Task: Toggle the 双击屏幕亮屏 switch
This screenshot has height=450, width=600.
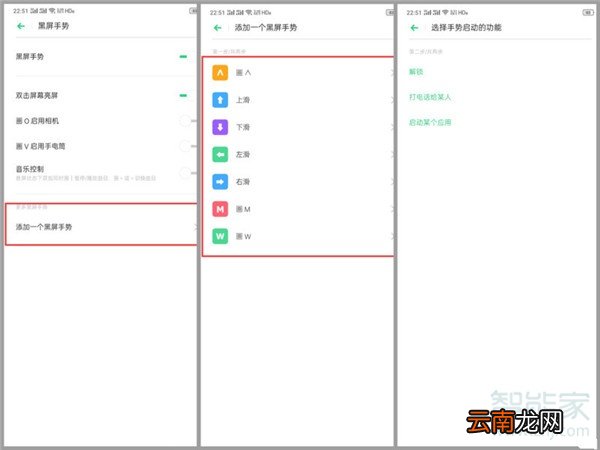Action: tap(183, 95)
